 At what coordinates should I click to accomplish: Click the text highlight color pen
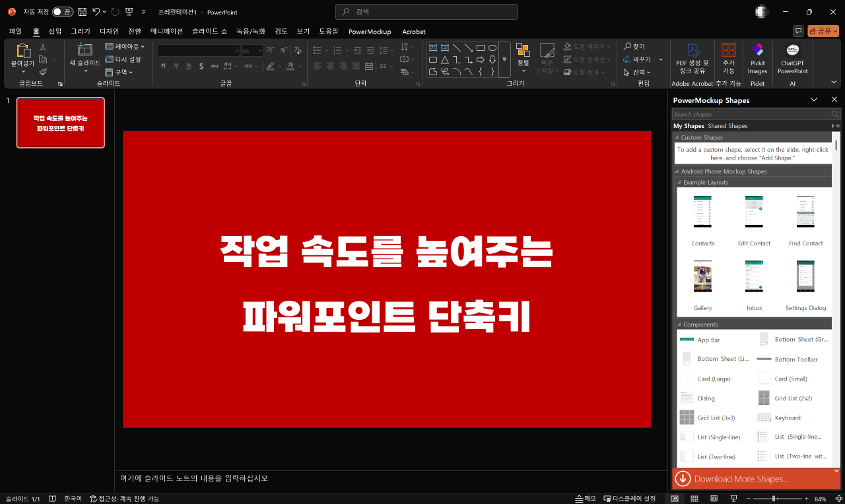pyautogui.click(x=270, y=66)
